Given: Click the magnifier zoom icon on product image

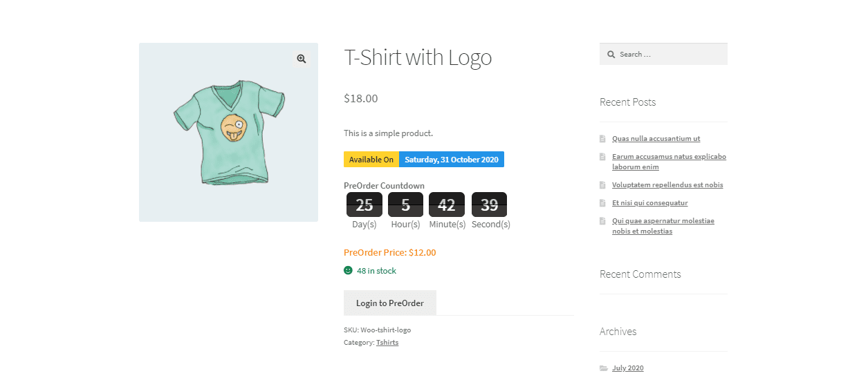Looking at the screenshot, I should point(302,59).
